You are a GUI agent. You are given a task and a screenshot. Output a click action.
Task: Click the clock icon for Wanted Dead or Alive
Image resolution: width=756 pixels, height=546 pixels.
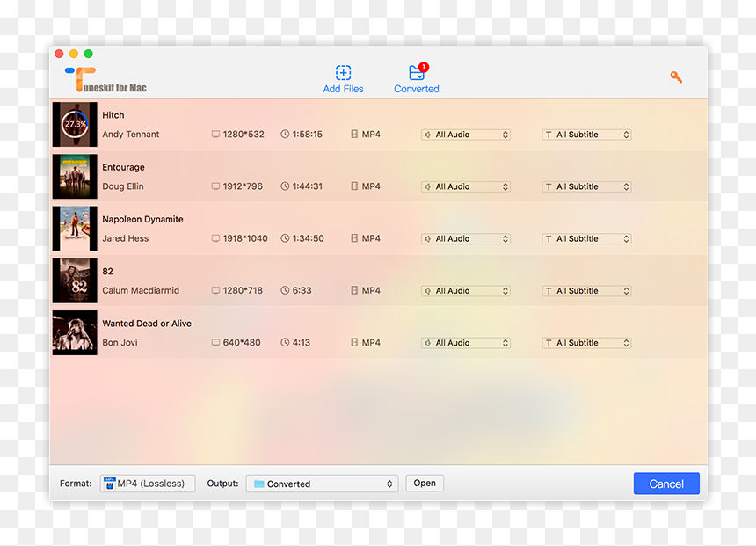point(285,342)
